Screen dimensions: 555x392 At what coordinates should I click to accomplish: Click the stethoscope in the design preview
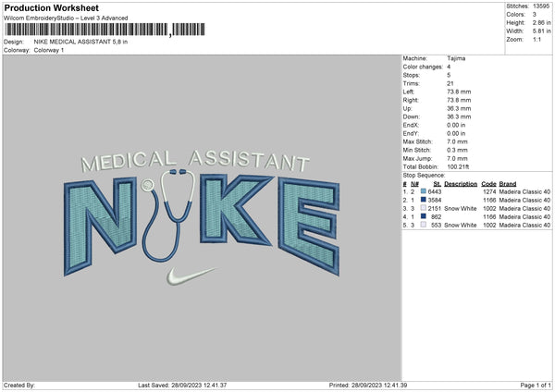(x=168, y=214)
